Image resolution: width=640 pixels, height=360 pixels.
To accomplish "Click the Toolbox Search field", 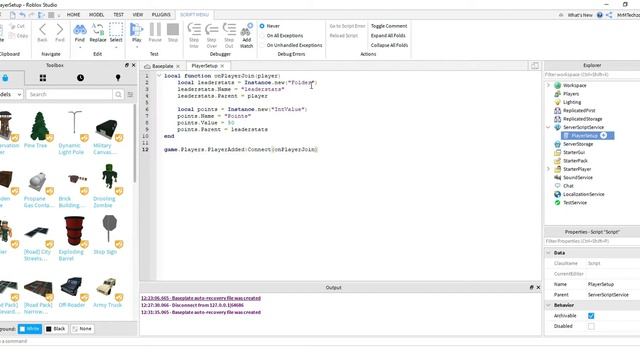I will coord(69,94).
